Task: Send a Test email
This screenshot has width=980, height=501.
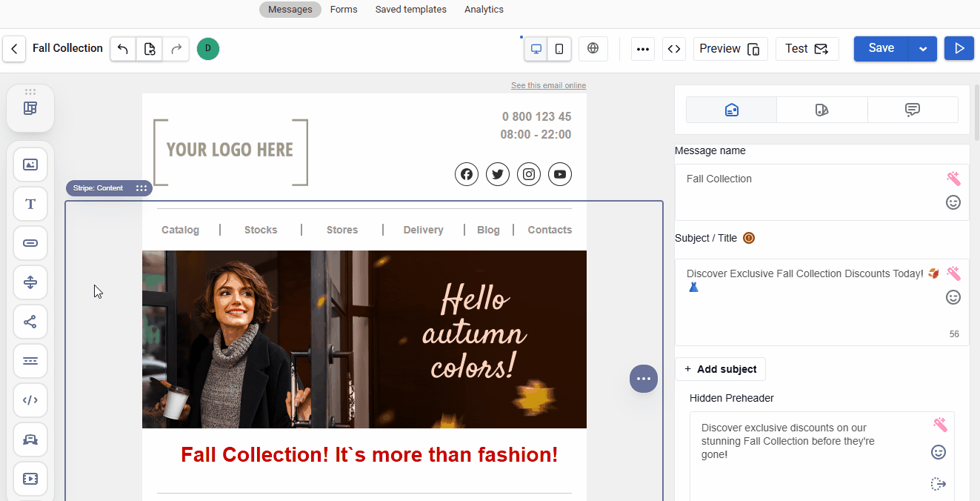Action: [x=807, y=49]
